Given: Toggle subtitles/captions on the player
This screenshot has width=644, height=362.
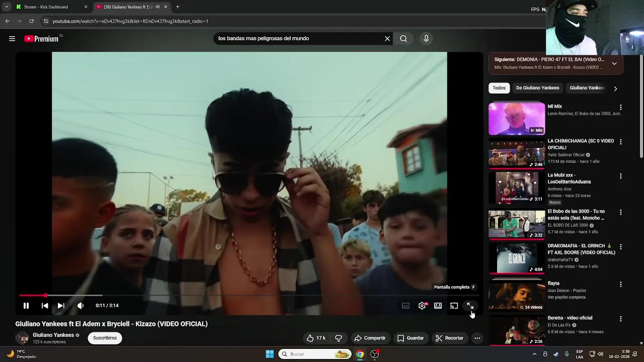Looking at the screenshot, I should 406,306.
